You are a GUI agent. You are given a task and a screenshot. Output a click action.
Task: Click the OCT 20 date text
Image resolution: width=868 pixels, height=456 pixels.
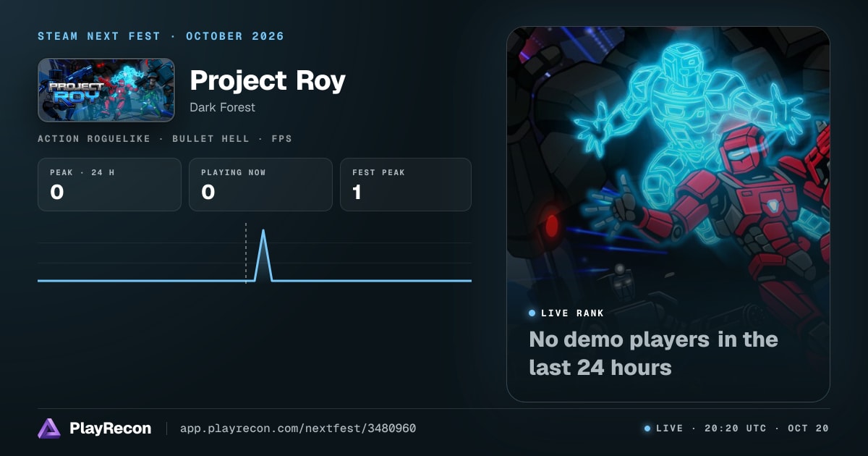coord(808,428)
